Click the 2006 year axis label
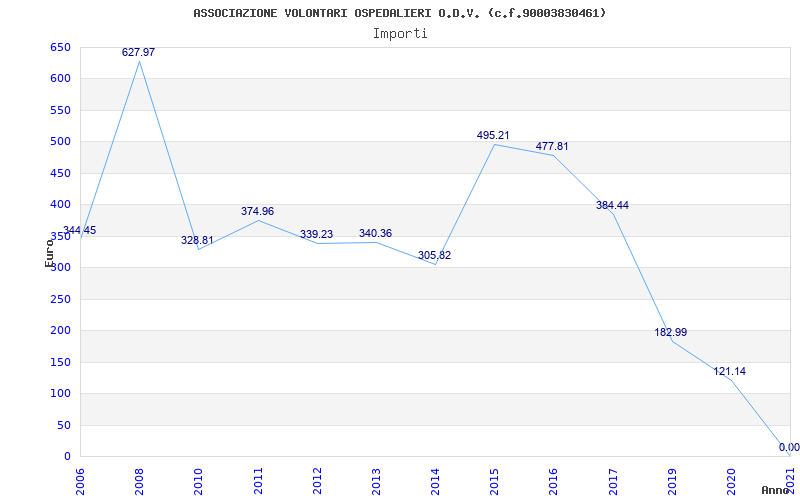Image resolution: width=800 pixels, height=500 pixels. 80,481
